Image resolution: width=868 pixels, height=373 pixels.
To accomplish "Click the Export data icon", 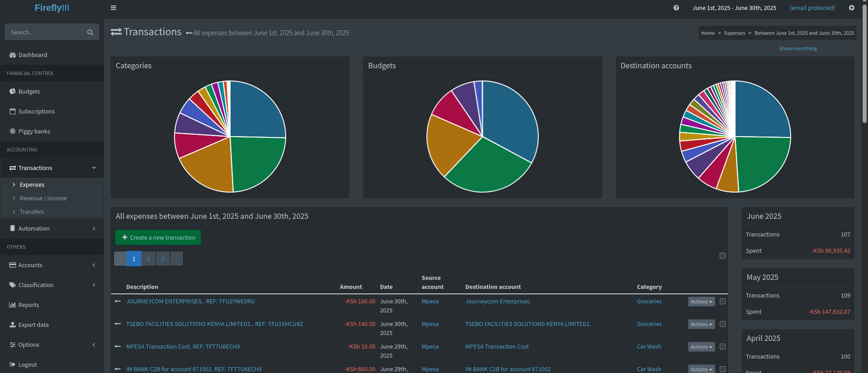I will point(13,325).
